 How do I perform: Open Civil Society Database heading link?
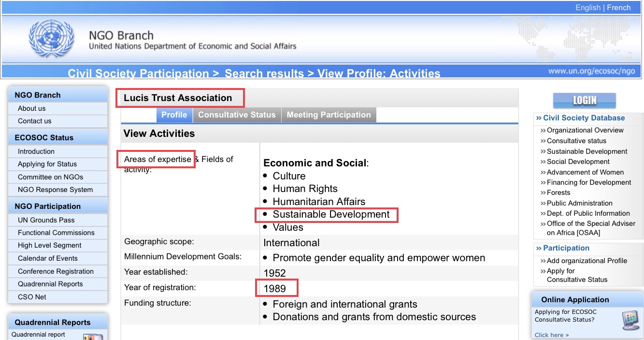click(584, 118)
